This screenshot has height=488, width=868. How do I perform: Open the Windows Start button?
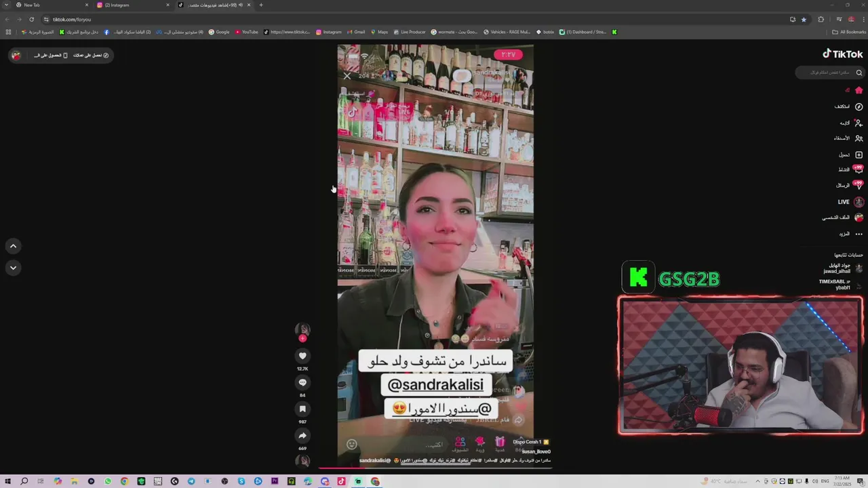pos(7,481)
